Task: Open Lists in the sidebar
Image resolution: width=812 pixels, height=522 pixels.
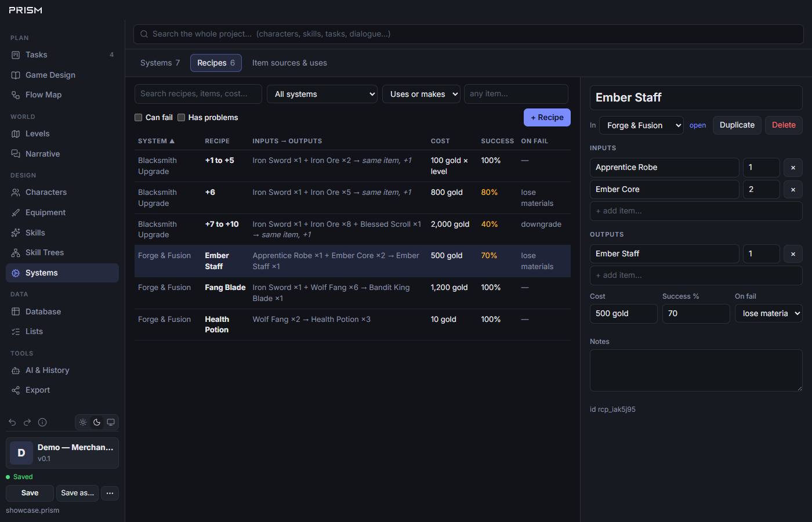Action: [62, 331]
